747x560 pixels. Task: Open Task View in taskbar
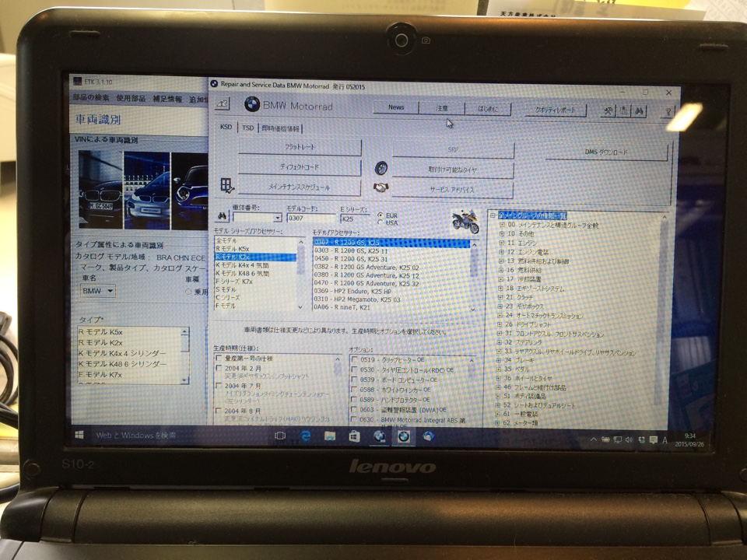coord(279,436)
